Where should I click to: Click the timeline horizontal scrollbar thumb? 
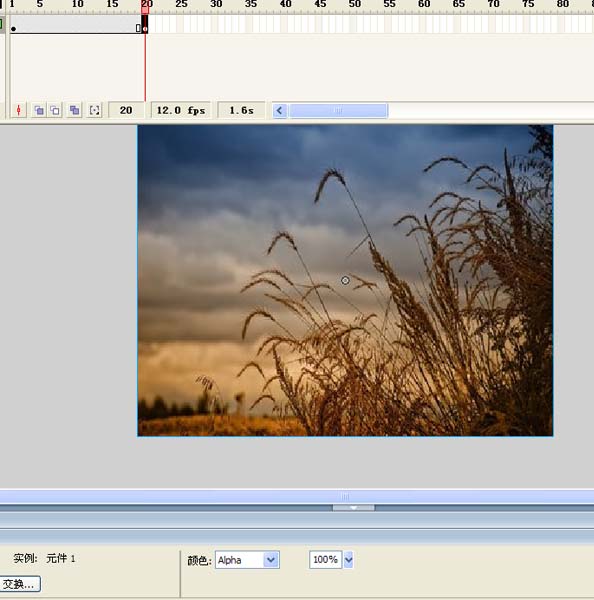pyautogui.click(x=338, y=111)
